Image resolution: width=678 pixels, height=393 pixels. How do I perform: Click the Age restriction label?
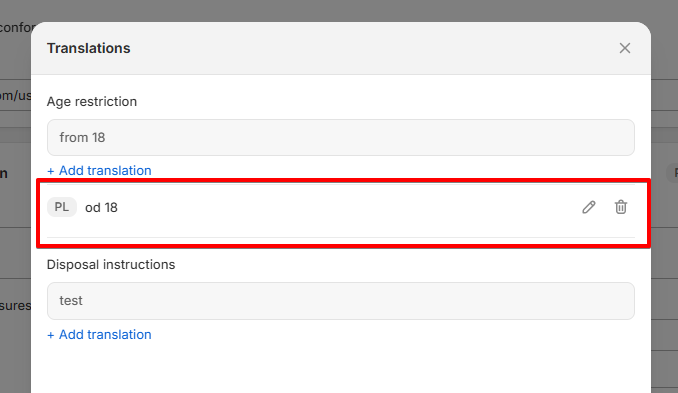(92, 102)
